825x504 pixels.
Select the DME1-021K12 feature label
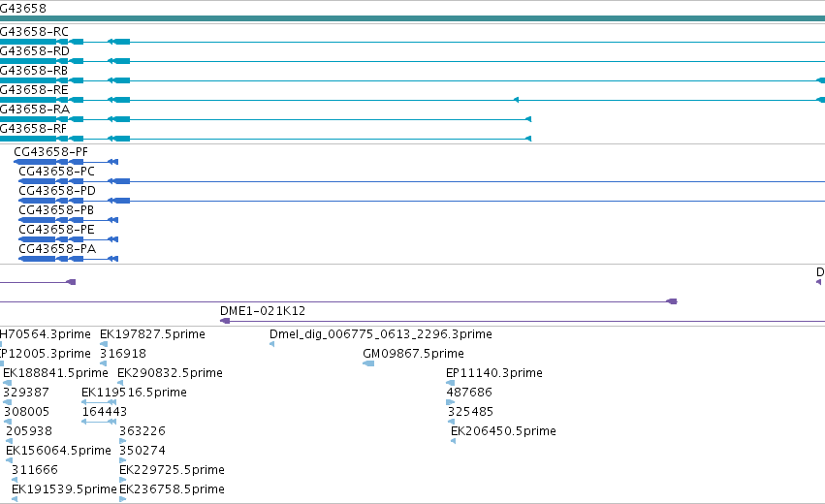coord(263,311)
